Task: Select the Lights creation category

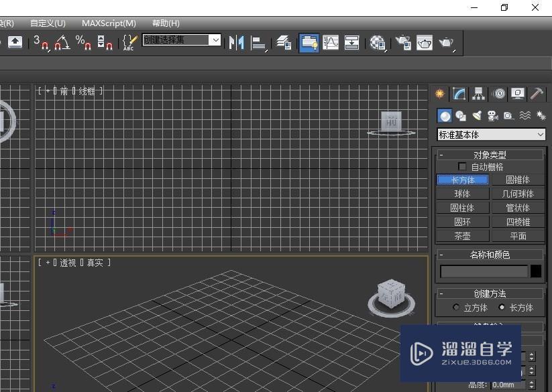Action: pyautogui.click(x=478, y=115)
